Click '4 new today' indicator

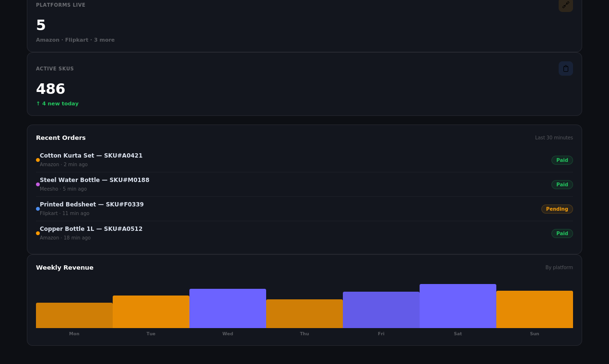tap(57, 103)
